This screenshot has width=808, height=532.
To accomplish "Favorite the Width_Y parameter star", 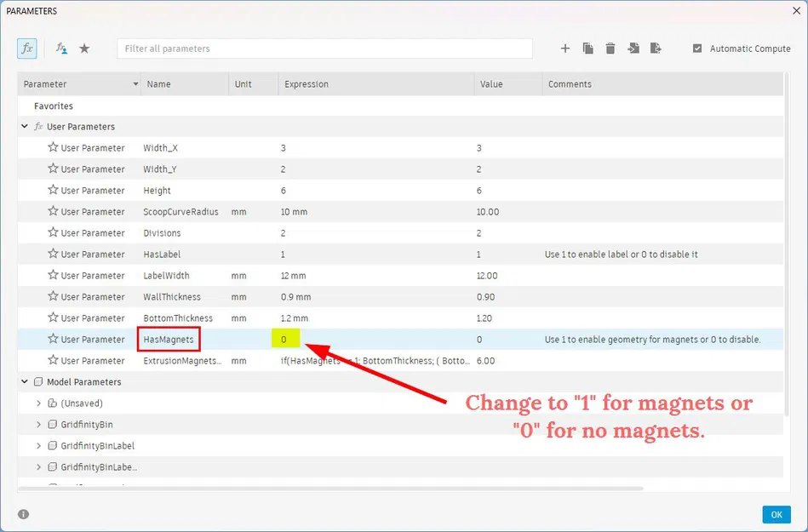I will click(53, 169).
